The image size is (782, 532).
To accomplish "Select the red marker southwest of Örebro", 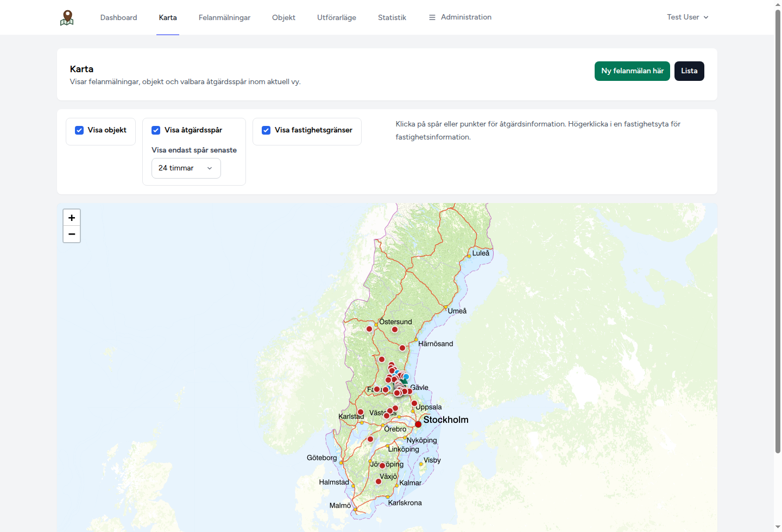I will click(x=370, y=439).
